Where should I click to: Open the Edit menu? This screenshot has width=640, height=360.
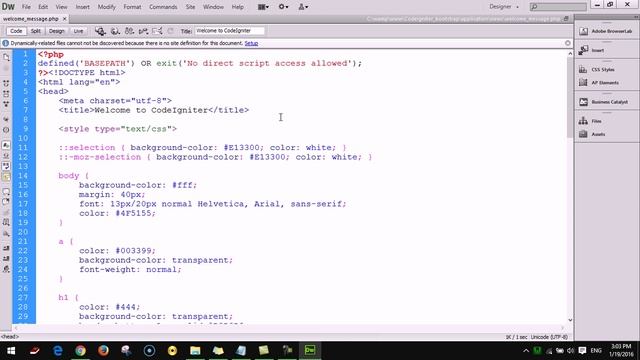coord(43,7)
